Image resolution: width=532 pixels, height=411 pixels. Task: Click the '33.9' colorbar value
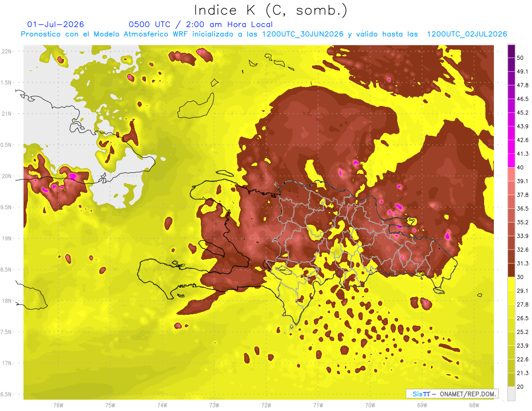pyautogui.click(x=522, y=236)
